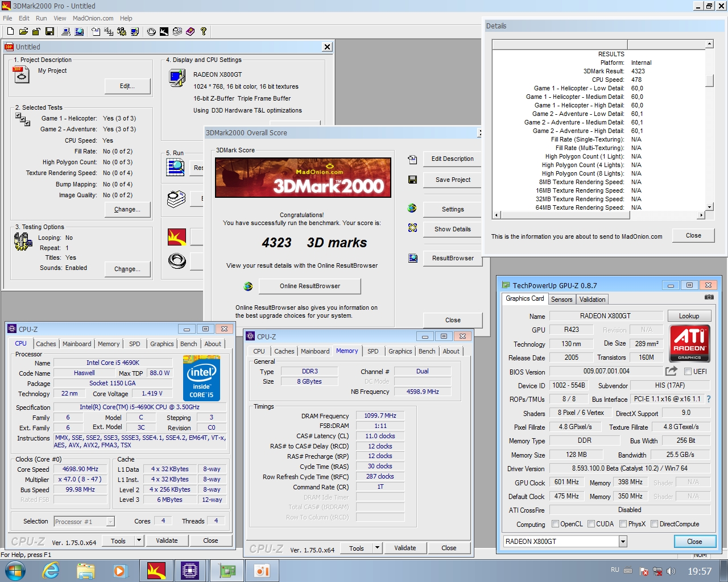The width and height of the screenshot is (728, 582).
Task: Open the Processor #1 selection dropdown
Action: (x=110, y=522)
